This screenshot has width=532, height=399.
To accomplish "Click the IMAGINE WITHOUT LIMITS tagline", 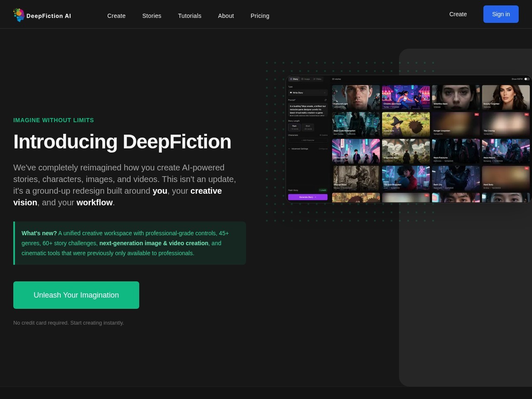I will 54,120.
